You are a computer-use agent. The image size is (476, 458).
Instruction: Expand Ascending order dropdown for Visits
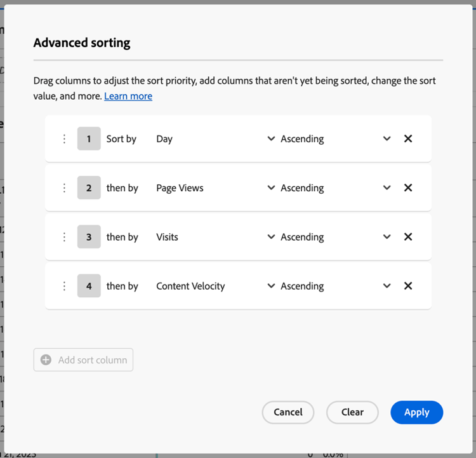coord(387,237)
